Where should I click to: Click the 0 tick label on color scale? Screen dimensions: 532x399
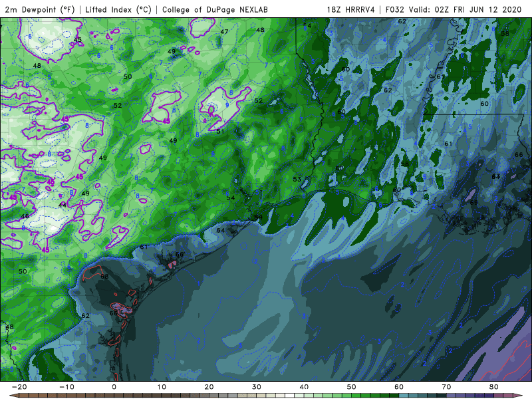pyautogui.click(x=114, y=387)
